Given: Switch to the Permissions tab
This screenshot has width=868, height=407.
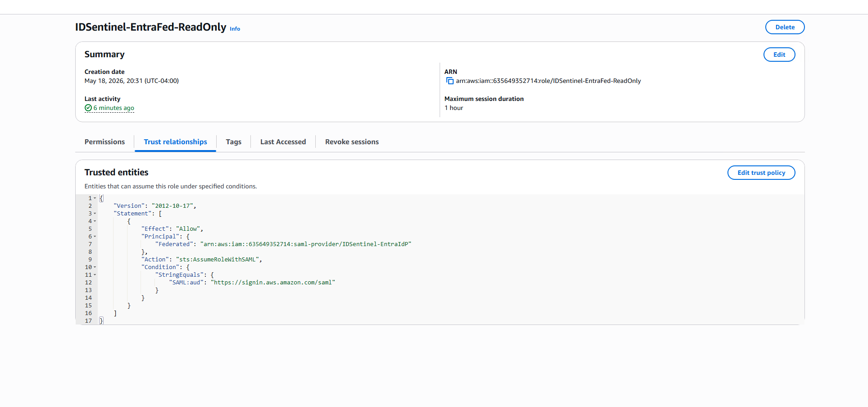Looking at the screenshot, I should [105, 142].
